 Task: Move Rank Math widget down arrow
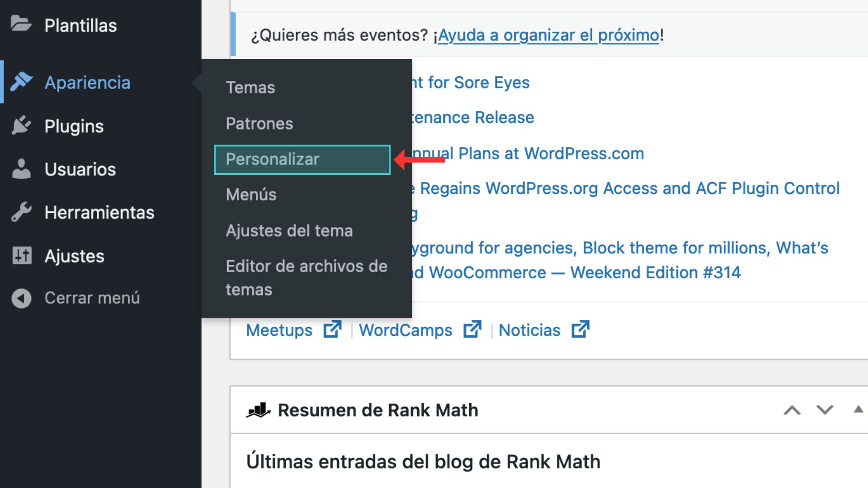(825, 410)
